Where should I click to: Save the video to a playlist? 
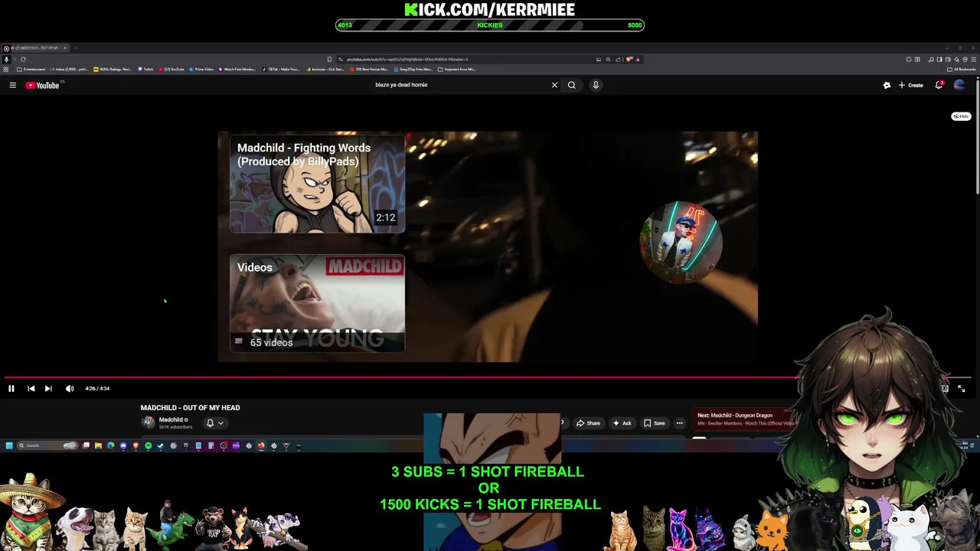[655, 423]
